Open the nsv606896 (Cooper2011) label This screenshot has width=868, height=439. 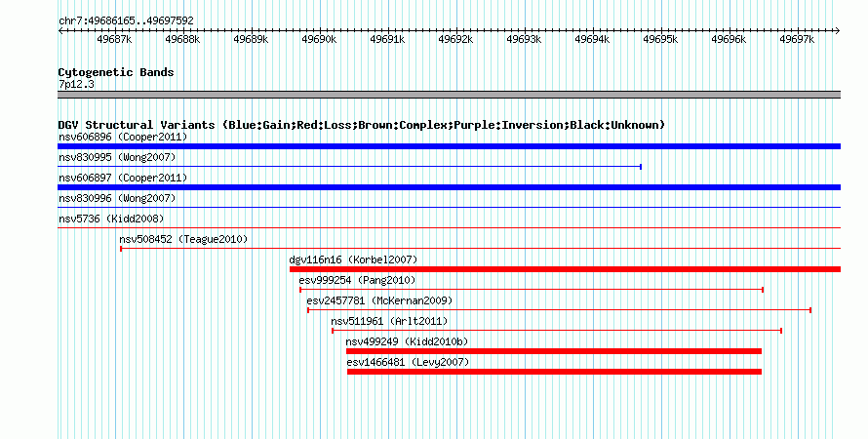[x=123, y=137]
